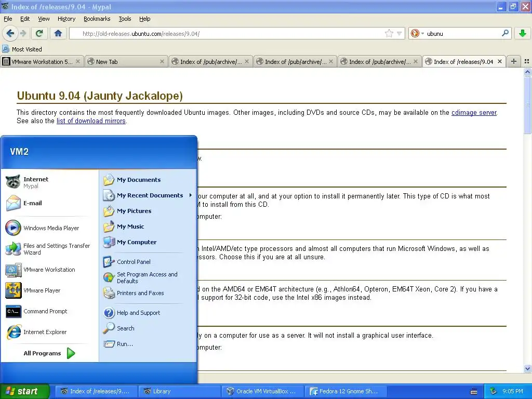The height and width of the screenshot is (399, 532).
Task: Reload the page with the refresh icon
Action: [x=39, y=33]
